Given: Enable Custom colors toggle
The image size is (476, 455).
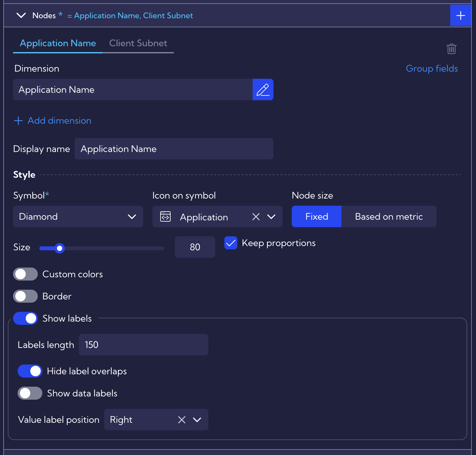Looking at the screenshot, I should click(25, 274).
